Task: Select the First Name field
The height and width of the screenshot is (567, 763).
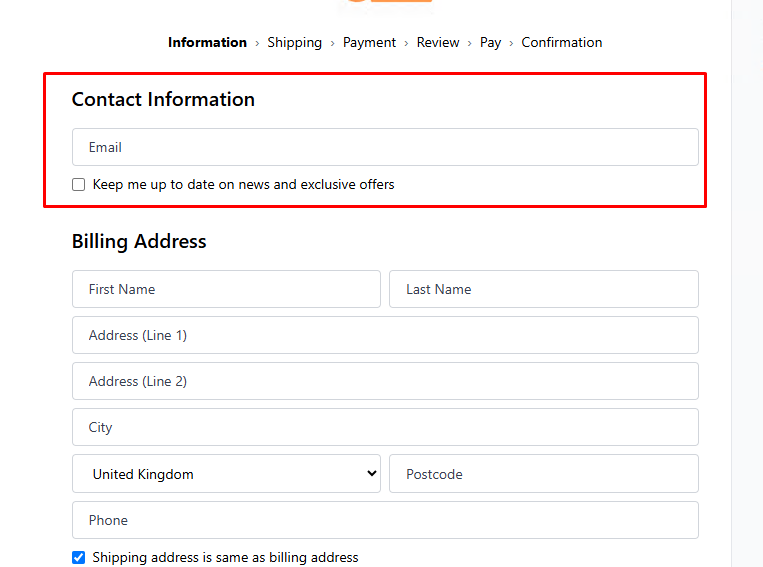Action: point(226,289)
